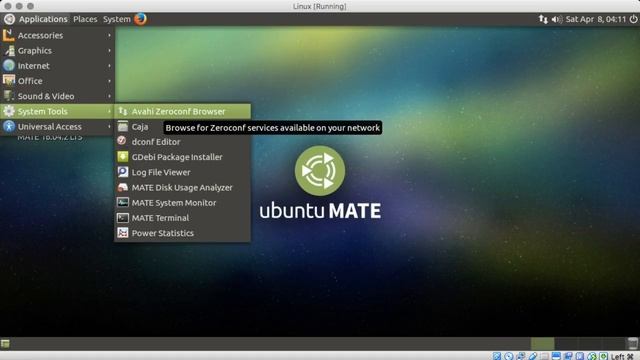Viewport: 640px width, 360px height.
Task: Click the MATE System Monitor icon
Action: tap(122, 202)
